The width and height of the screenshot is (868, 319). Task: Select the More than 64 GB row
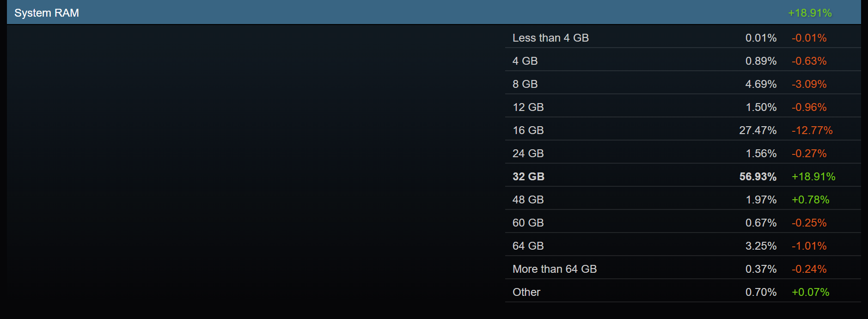tap(554, 269)
